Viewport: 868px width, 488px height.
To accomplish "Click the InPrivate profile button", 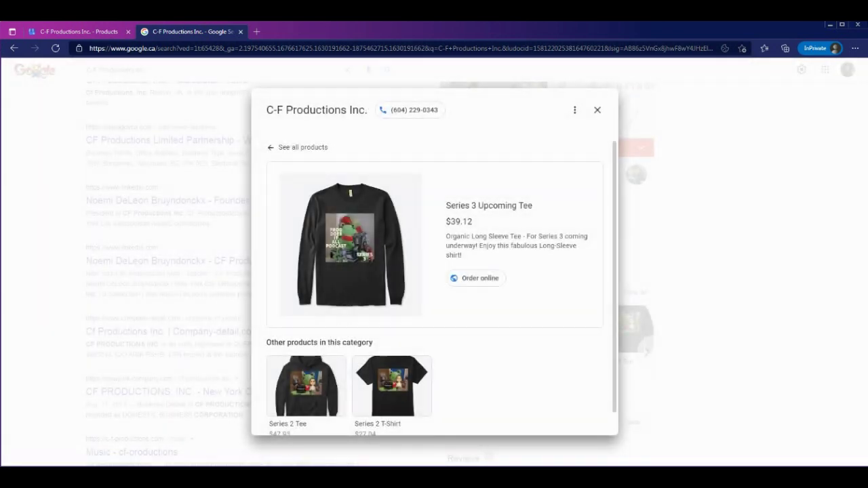I will [821, 48].
